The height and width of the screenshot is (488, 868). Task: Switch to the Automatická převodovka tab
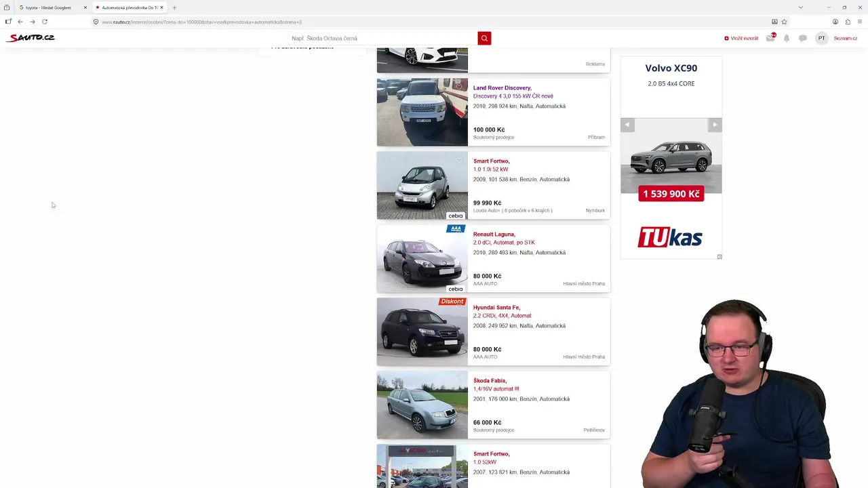tap(129, 7)
